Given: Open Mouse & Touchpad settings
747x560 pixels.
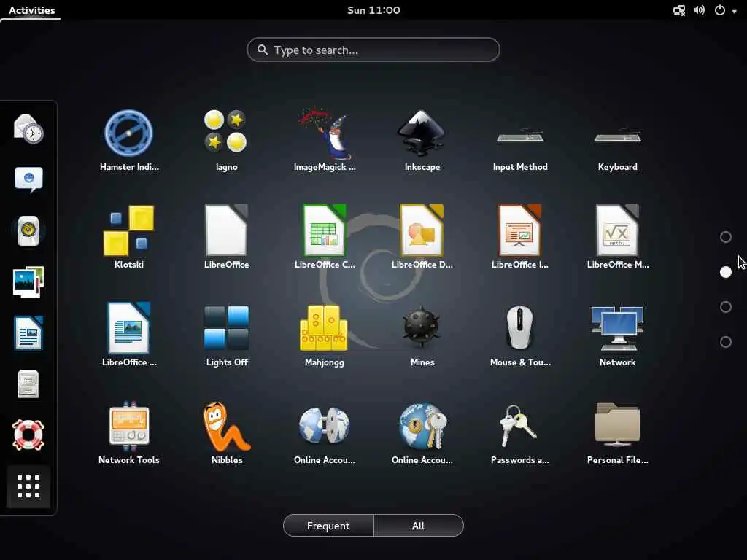Looking at the screenshot, I should pos(519,335).
